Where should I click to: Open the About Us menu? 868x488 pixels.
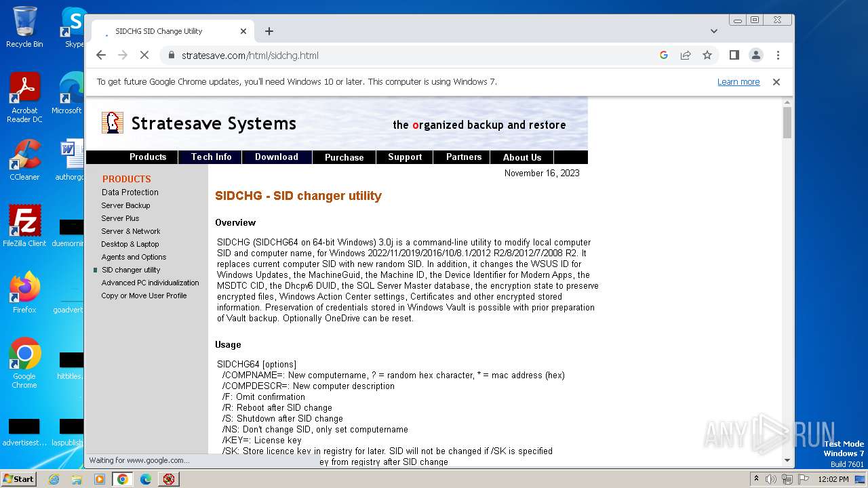pyautogui.click(x=522, y=157)
